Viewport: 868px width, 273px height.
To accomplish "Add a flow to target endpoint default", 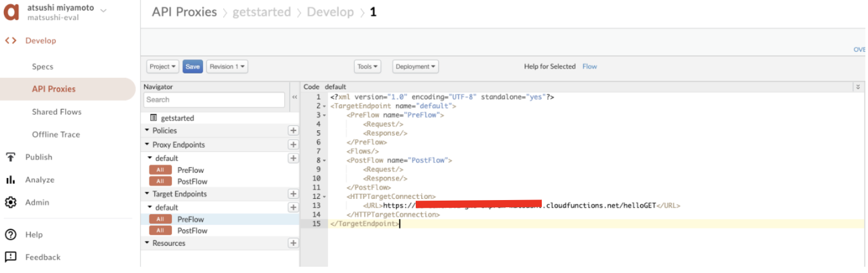I will [293, 207].
